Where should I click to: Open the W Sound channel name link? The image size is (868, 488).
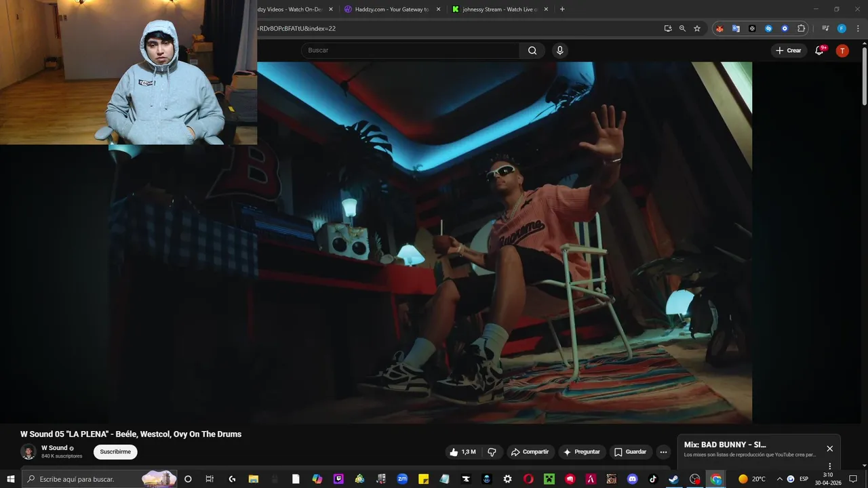click(54, 448)
